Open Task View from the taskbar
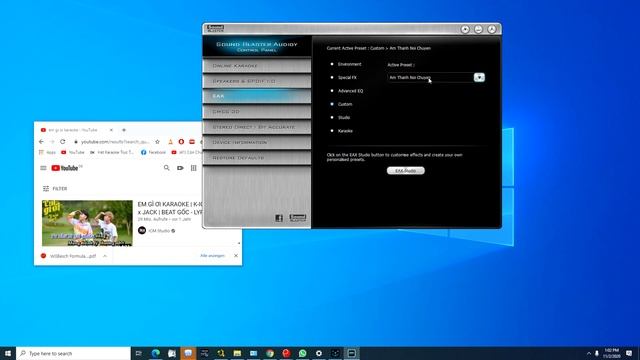This screenshot has width=640, height=360. click(x=139, y=353)
